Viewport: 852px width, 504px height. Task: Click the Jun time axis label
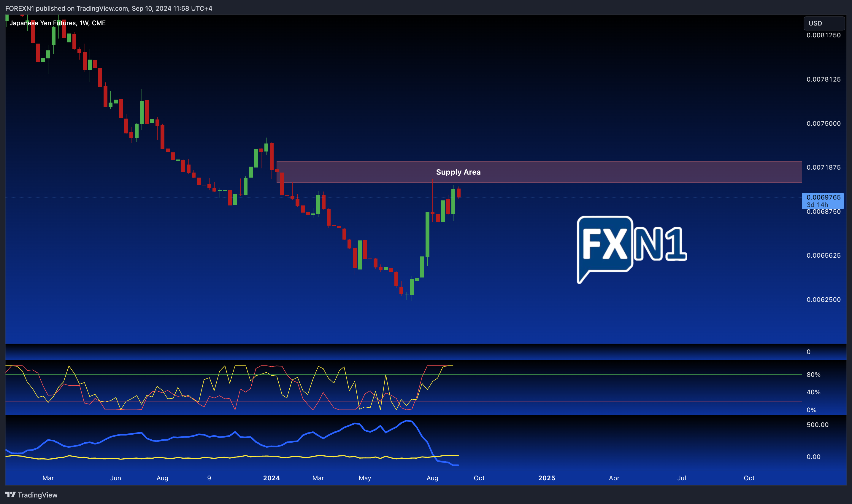[x=115, y=478]
